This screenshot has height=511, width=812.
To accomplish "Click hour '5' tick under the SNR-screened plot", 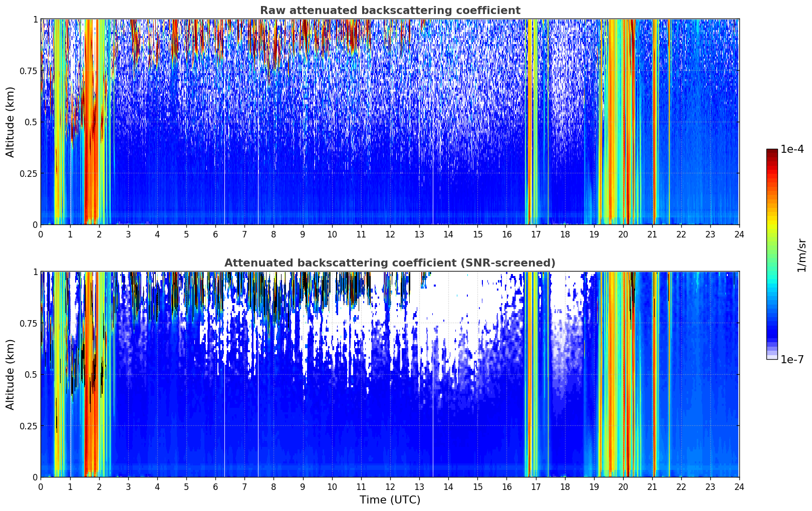I will click(186, 486).
